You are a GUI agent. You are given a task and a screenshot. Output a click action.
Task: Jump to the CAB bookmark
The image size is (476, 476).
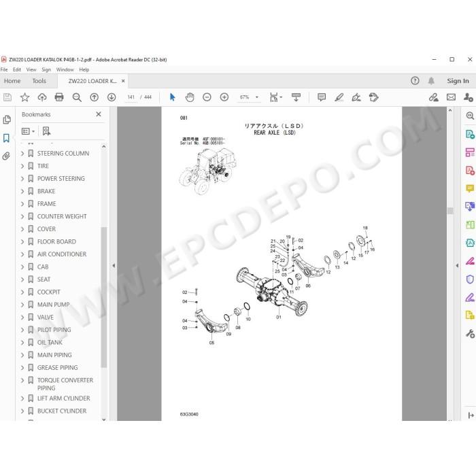coord(43,267)
